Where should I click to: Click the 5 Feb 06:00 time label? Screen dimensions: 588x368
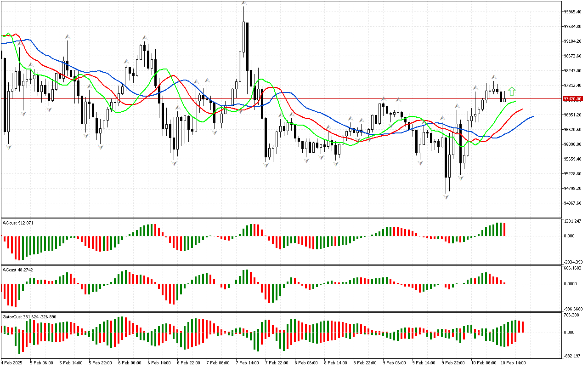click(x=42, y=362)
